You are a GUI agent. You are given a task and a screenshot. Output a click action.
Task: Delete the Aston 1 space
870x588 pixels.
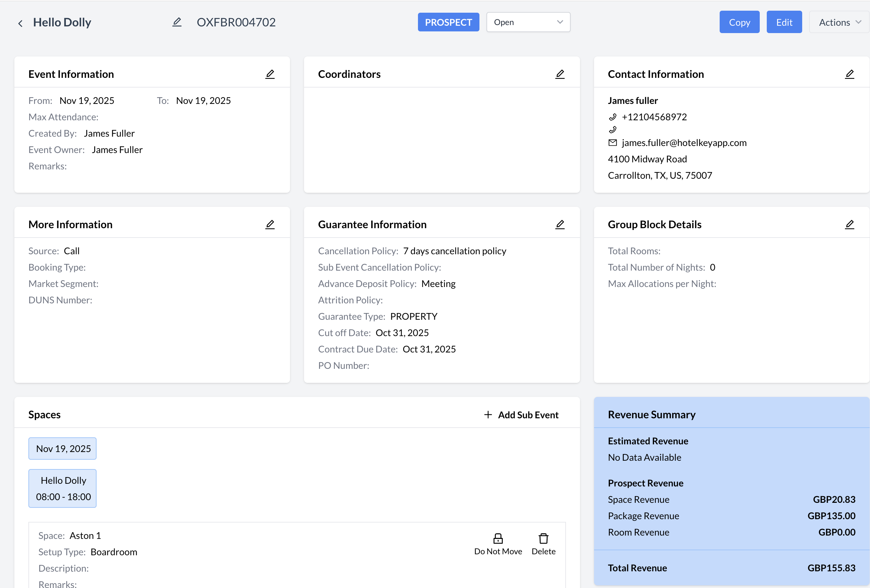(x=543, y=544)
